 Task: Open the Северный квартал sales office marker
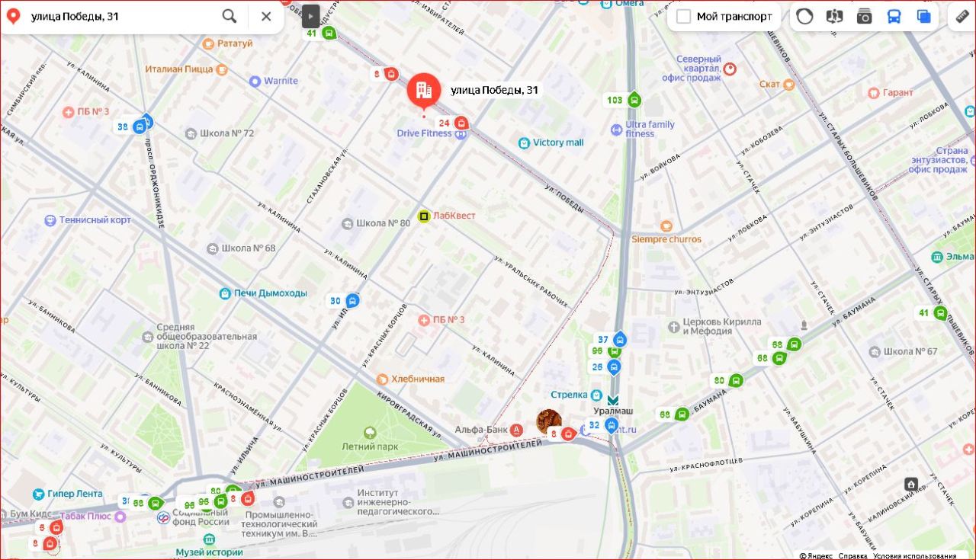tap(730, 69)
